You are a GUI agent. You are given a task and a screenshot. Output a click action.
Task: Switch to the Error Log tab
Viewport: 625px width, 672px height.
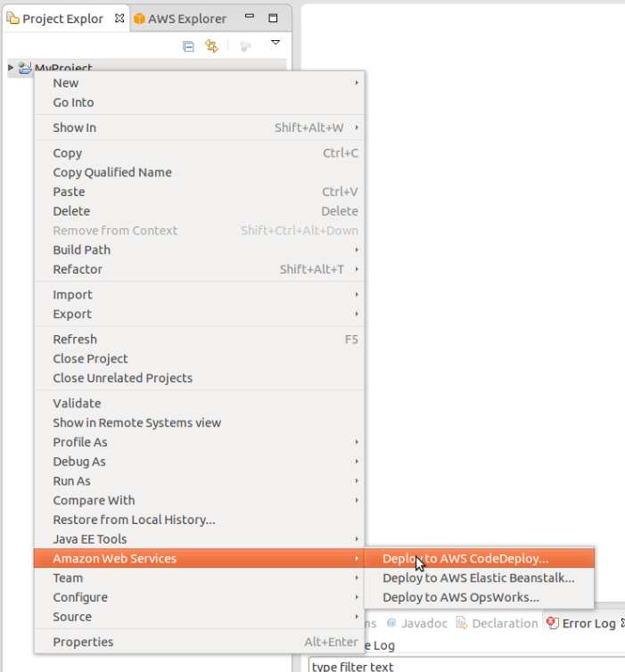coord(584,623)
